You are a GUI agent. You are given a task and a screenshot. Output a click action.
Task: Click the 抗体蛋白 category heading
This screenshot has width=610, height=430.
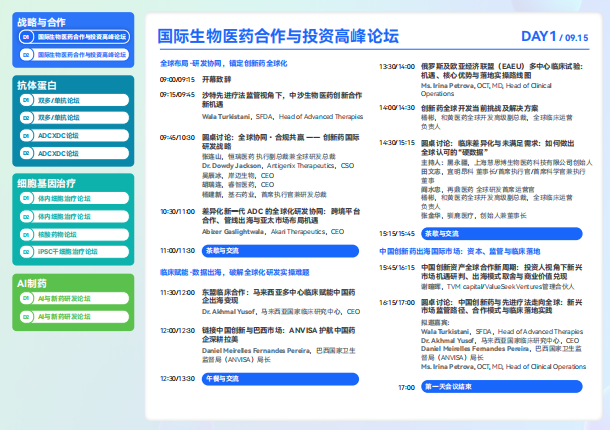[37, 85]
